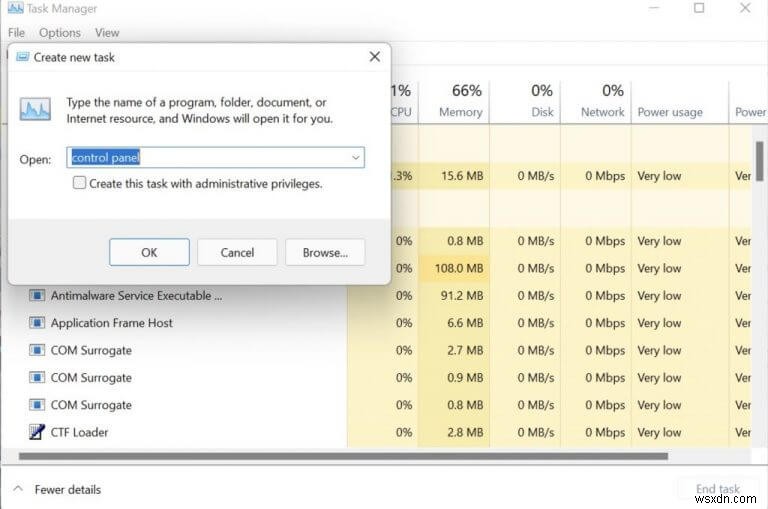Enable administrative privileges checkbox
The height and width of the screenshot is (509, 768).
click(79, 183)
